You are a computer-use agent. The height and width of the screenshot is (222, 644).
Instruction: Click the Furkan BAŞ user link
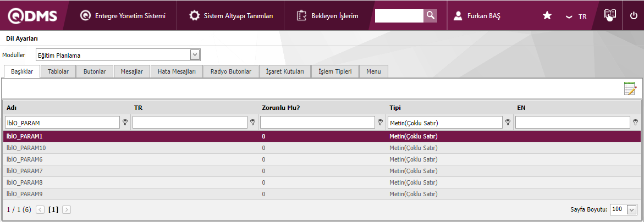[x=477, y=16]
